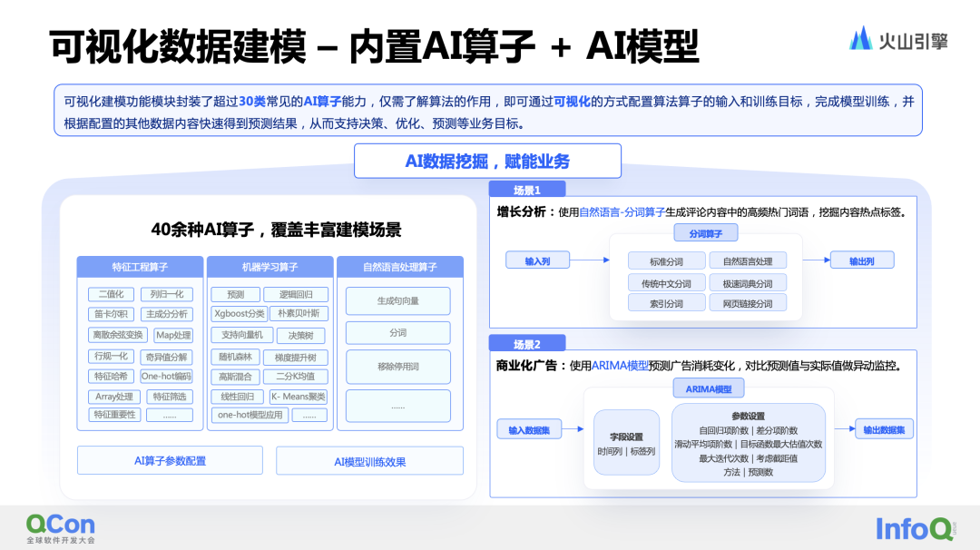Click the 商业化广告 label in 场景2
Viewport: 980px width, 550px height.
(526, 366)
